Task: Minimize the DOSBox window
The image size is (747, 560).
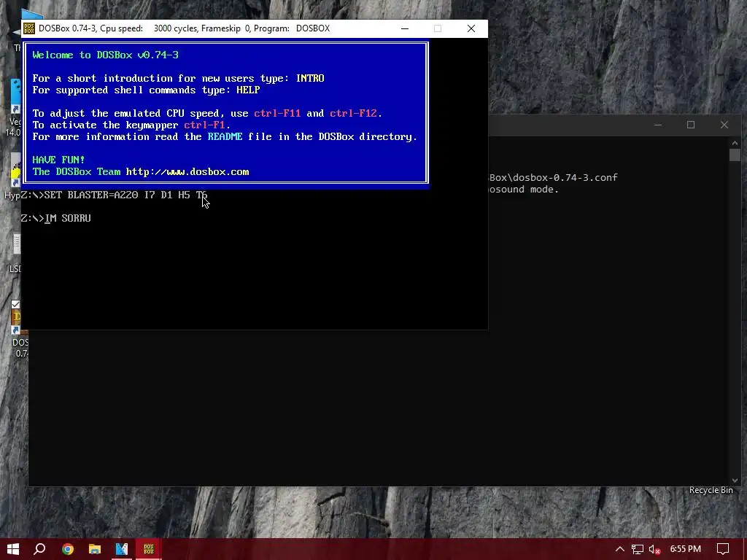Action: click(405, 28)
